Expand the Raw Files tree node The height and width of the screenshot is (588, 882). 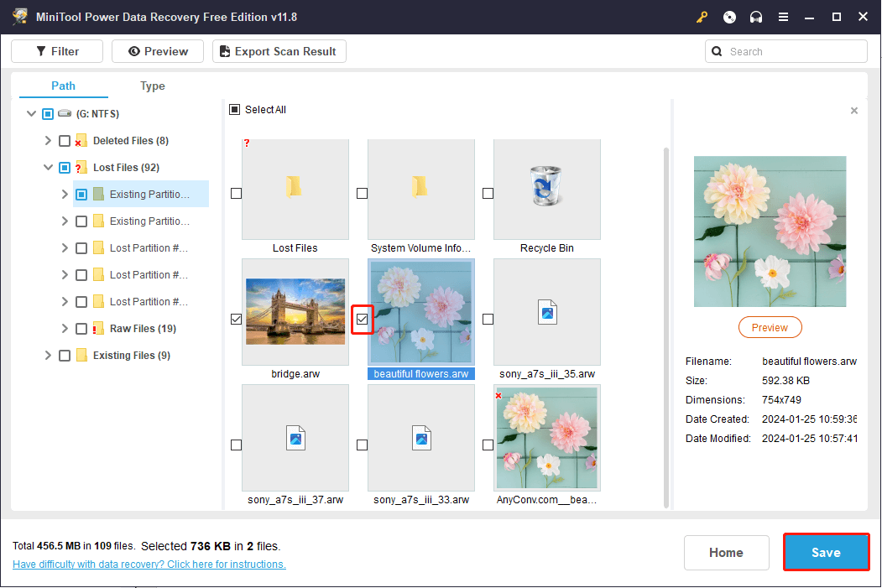65,329
